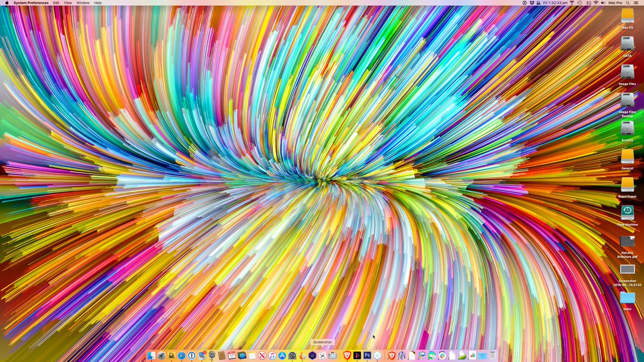644x362 pixels.
Task: Select DATA drive on desktop
Action: pyautogui.click(x=627, y=43)
